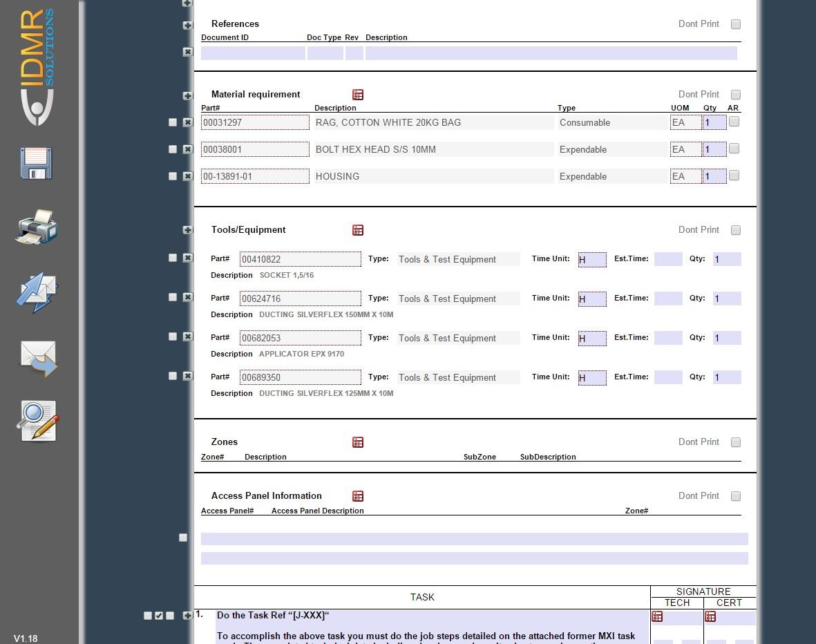This screenshot has width=816, height=644.
Task: Click the CERT signature table icon
Action: pos(710,616)
